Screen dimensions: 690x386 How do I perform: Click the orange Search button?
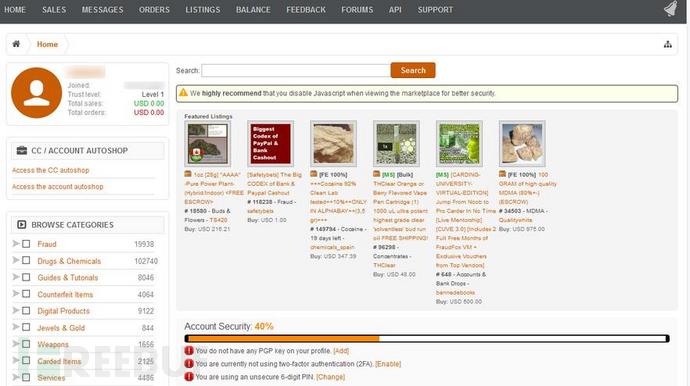point(413,70)
